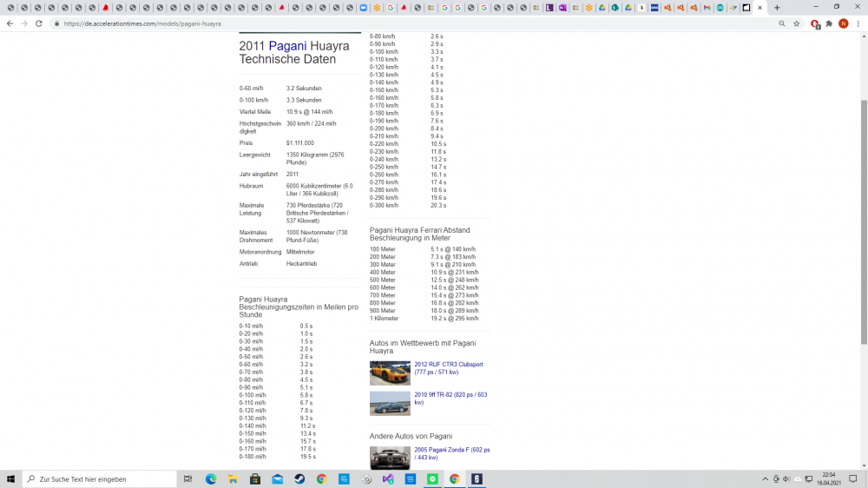The height and width of the screenshot is (488, 868).
Task: Click the '0-300 km/h' row label
Action: [384, 206]
